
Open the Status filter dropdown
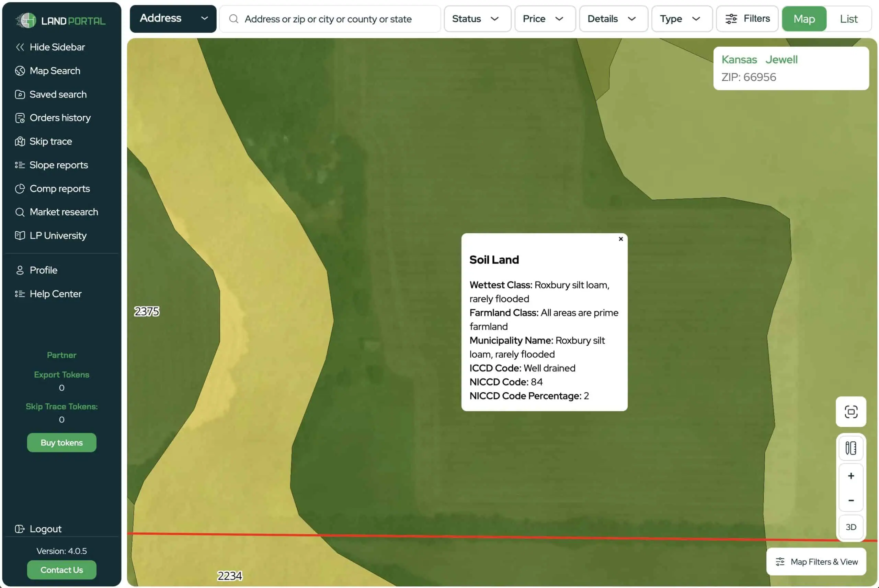point(477,19)
